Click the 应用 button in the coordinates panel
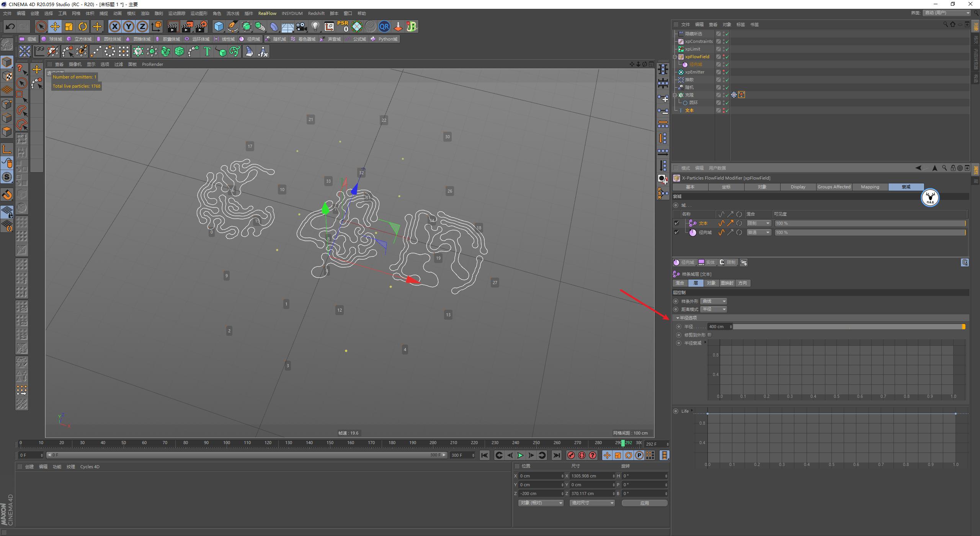The image size is (980, 536). point(645,503)
